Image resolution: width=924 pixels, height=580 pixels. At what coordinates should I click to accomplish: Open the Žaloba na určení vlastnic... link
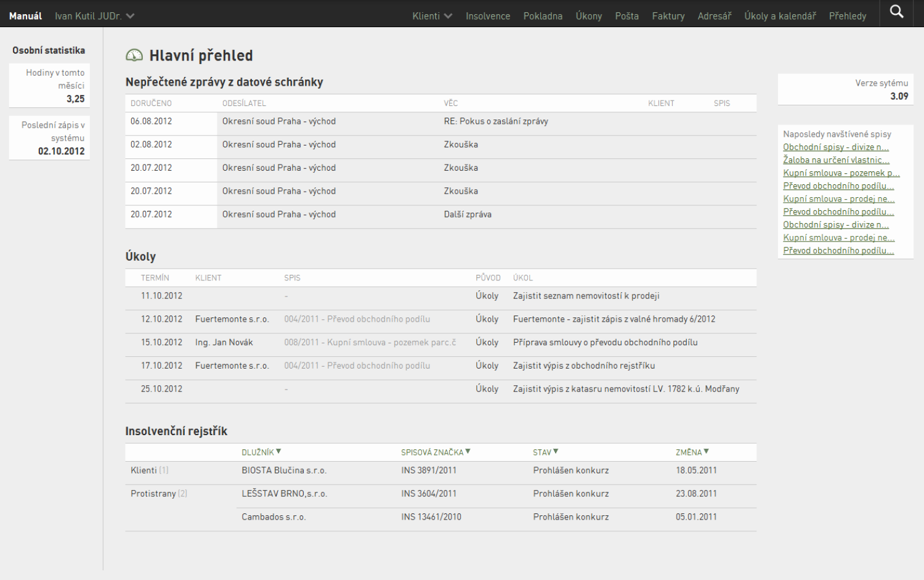(x=836, y=160)
